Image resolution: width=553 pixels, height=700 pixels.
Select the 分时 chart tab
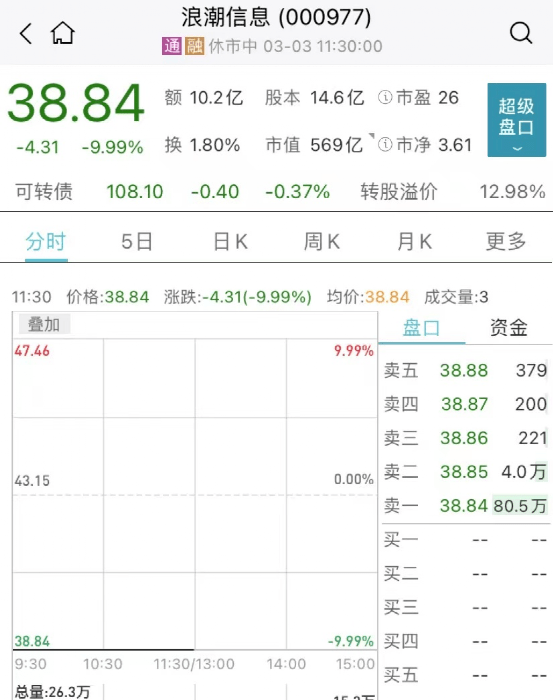[46, 242]
